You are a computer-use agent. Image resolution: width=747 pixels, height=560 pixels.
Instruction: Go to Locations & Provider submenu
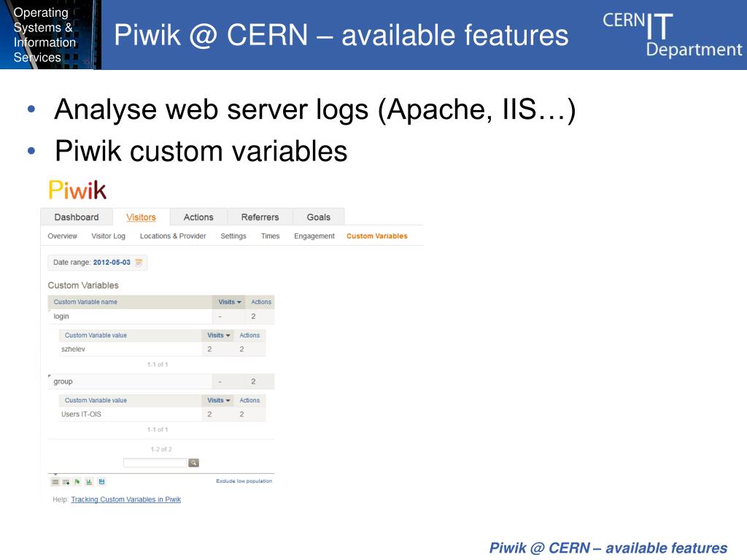tap(173, 236)
